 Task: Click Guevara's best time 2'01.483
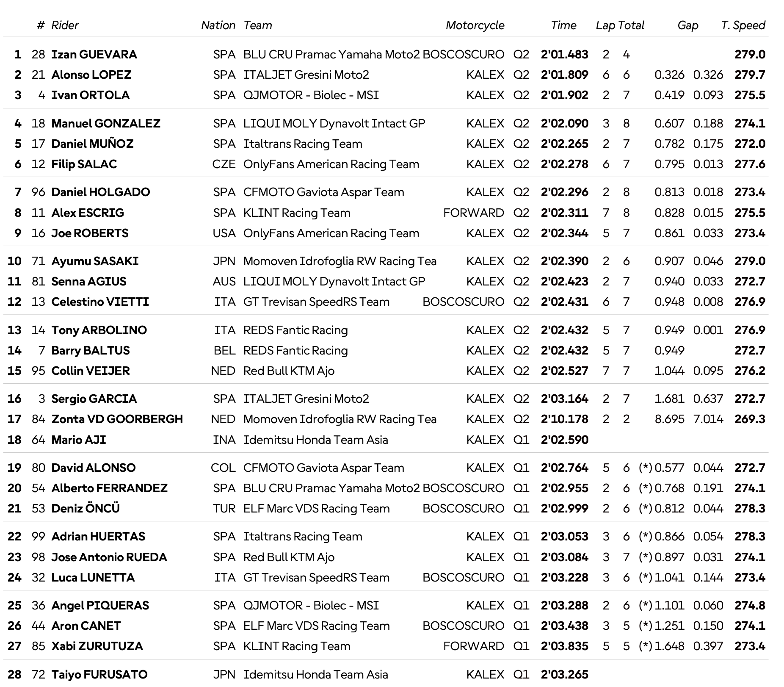tap(564, 54)
